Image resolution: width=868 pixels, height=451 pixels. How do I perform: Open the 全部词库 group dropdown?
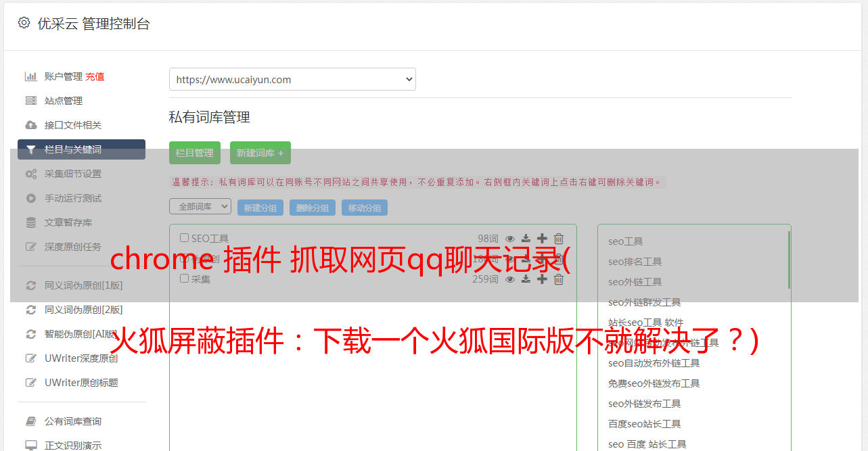[200, 206]
